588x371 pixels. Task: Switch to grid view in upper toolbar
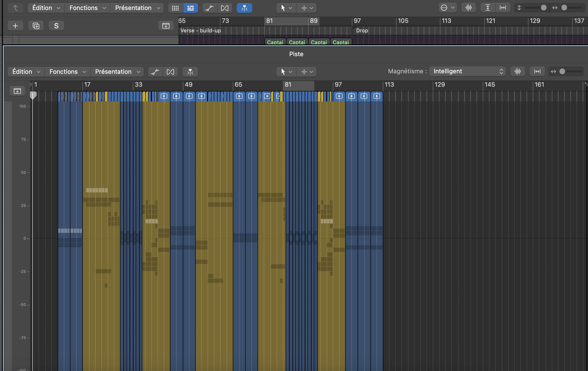pyautogui.click(x=175, y=8)
